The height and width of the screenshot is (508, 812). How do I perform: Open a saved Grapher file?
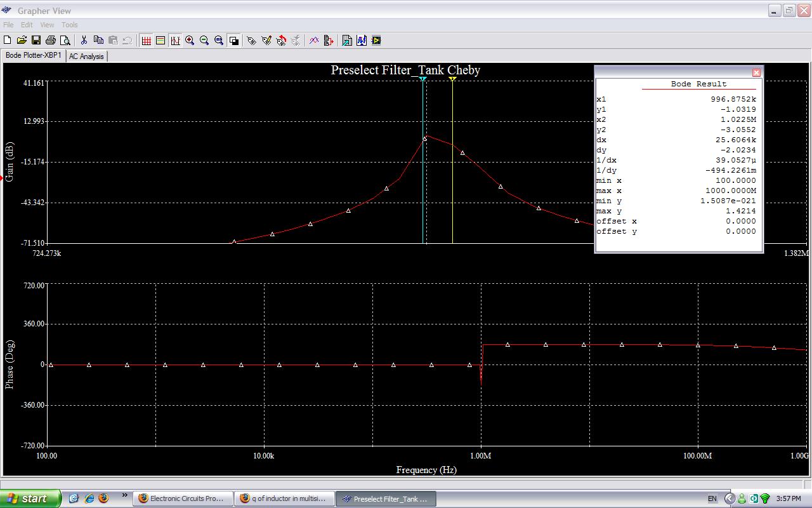(22, 41)
